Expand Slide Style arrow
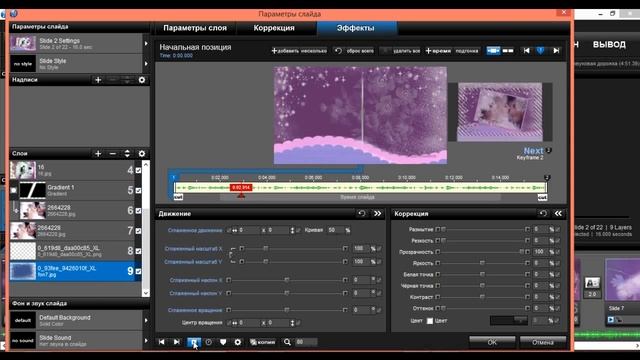The image size is (640, 360). (146, 64)
